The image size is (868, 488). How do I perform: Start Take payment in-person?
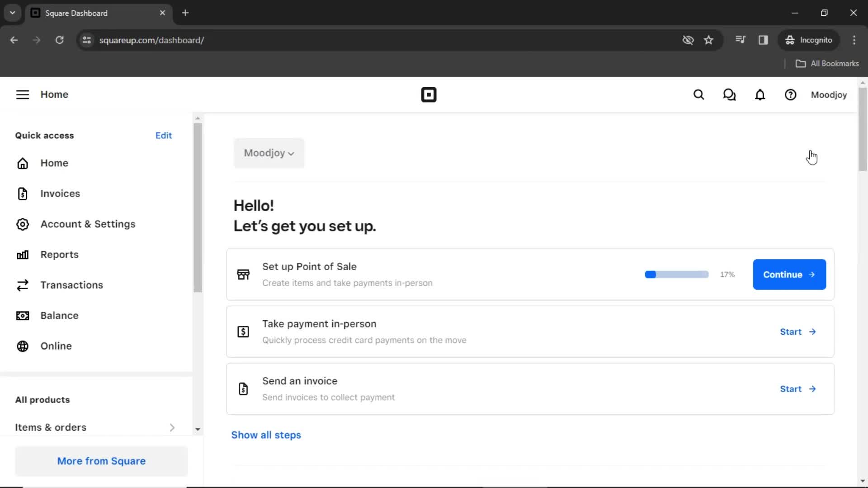(x=798, y=332)
